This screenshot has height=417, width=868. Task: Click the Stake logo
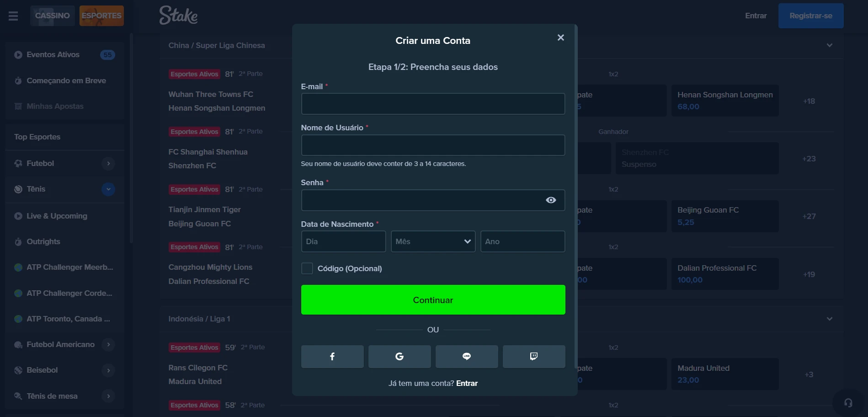coord(178,15)
